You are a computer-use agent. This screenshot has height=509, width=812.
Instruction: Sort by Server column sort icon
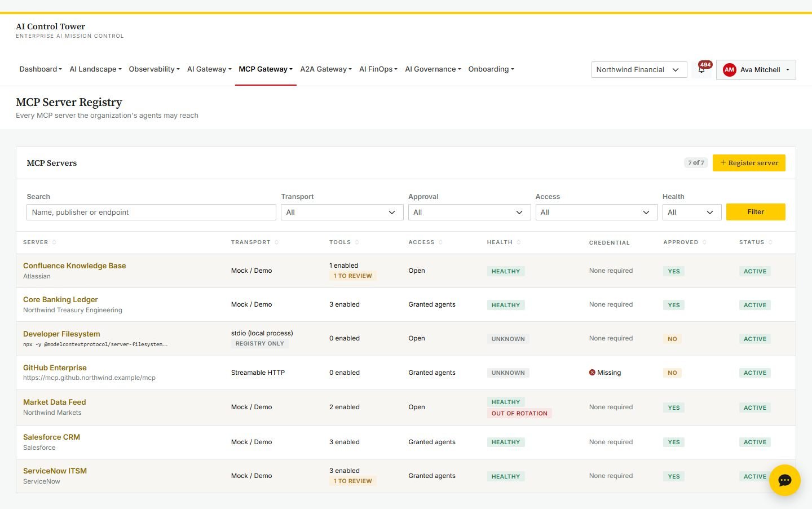click(x=54, y=242)
